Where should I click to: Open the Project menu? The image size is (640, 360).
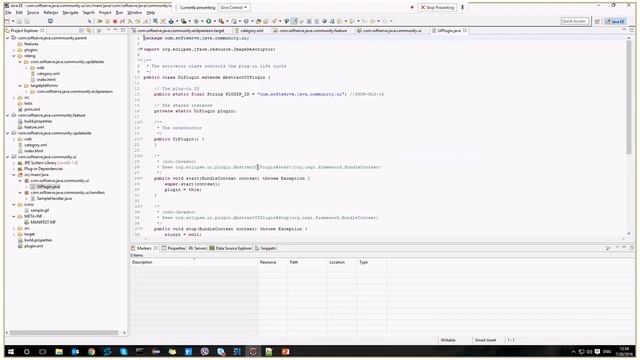(x=105, y=13)
